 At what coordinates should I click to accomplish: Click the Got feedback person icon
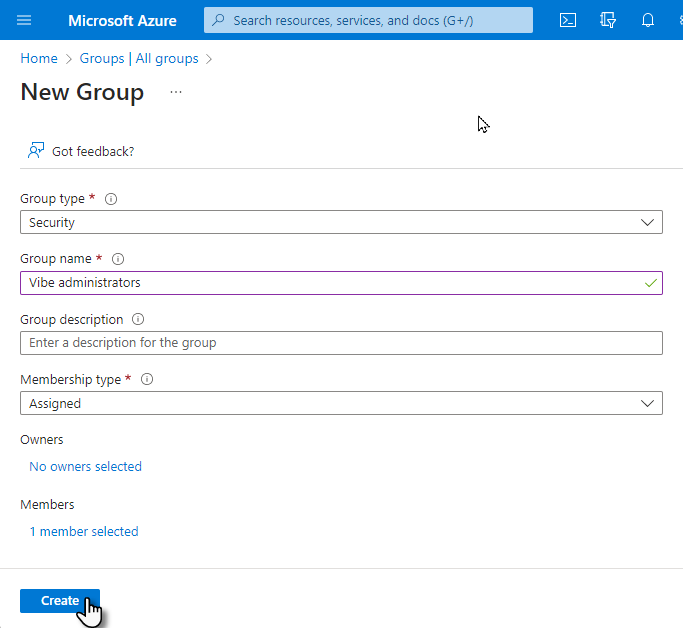tap(36, 151)
